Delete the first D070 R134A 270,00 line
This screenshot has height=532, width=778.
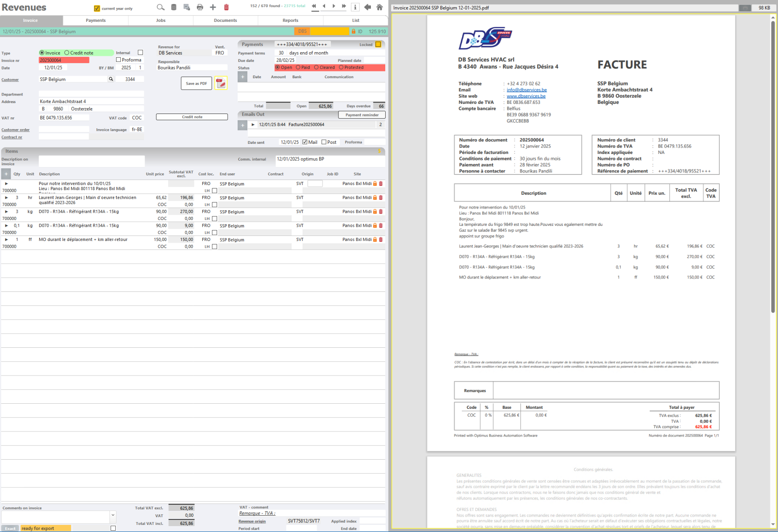pyautogui.click(x=381, y=212)
